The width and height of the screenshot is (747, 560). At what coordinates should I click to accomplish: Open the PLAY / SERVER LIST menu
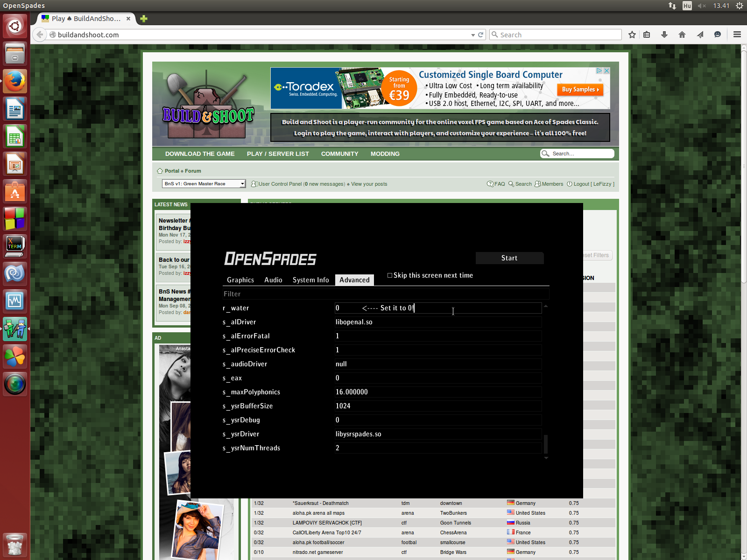278,154
